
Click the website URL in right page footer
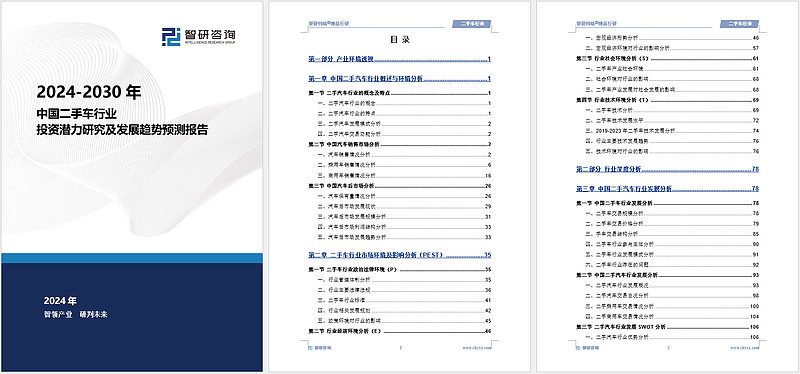[745, 347]
